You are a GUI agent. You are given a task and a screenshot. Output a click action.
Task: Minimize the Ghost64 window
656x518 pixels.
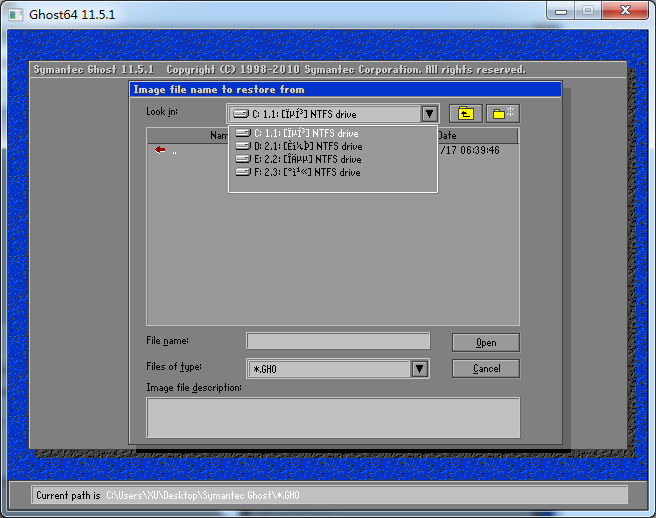[x=561, y=11]
